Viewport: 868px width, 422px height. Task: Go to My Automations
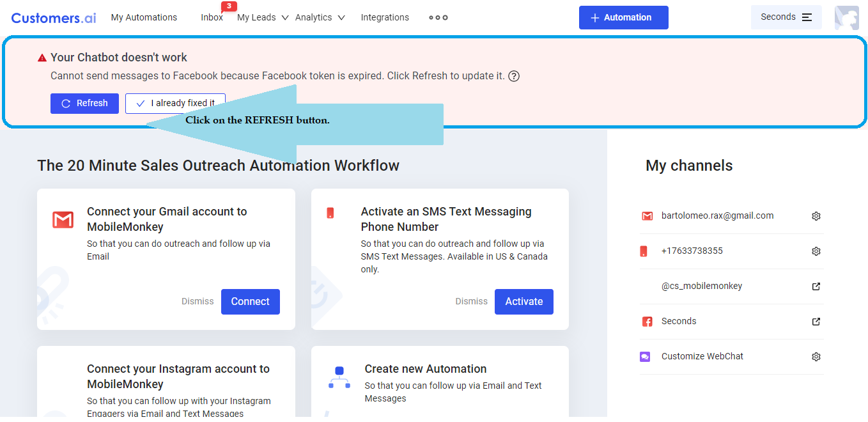pyautogui.click(x=144, y=17)
